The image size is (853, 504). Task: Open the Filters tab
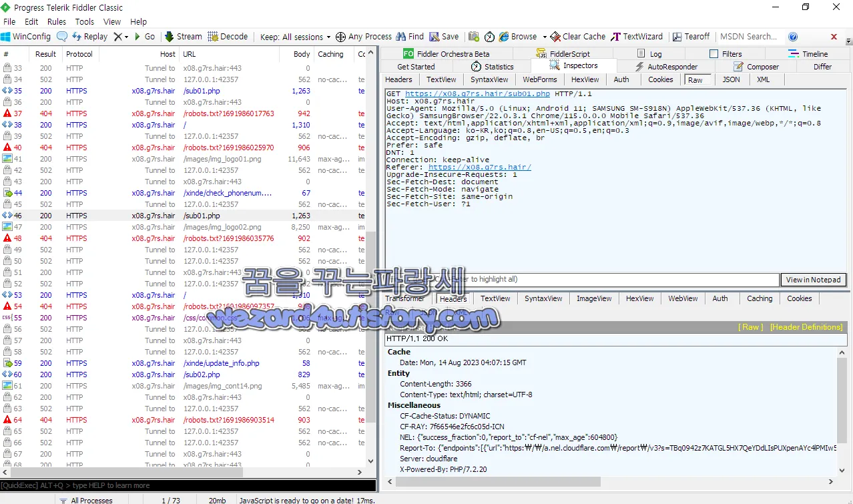(x=726, y=54)
